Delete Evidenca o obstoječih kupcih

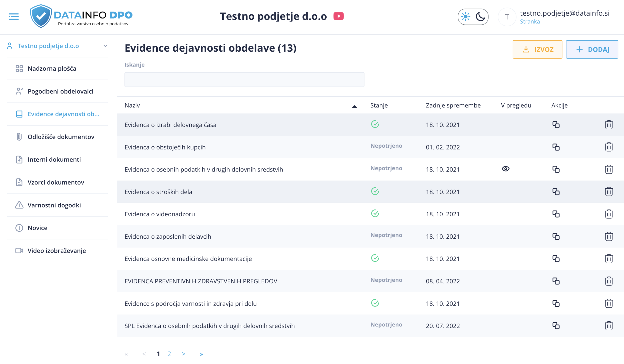click(x=609, y=147)
